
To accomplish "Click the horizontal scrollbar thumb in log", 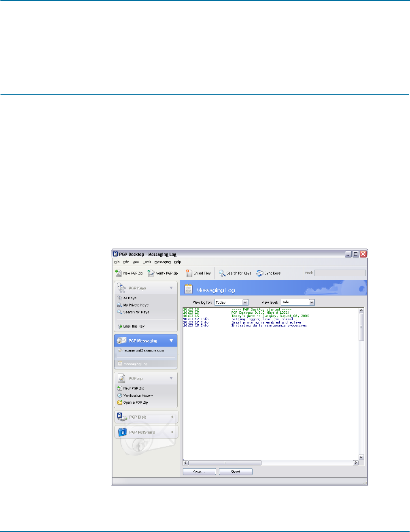I will [225, 463].
